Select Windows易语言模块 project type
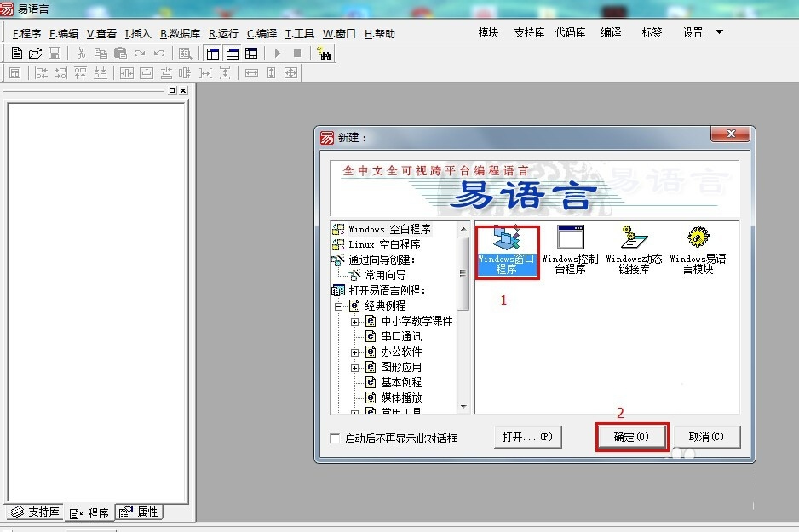Screen dimensions: 799x532 698,250
